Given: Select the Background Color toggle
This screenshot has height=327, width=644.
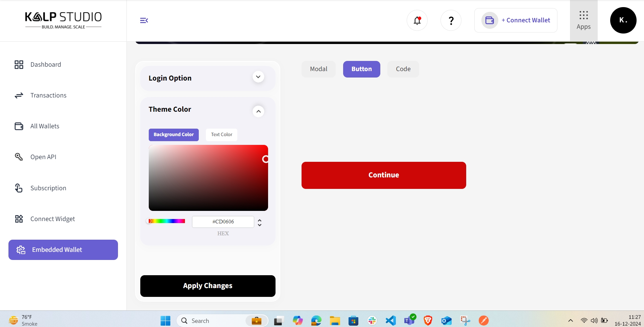Looking at the screenshot, I should pyautogui.click(x=173, y=135).
